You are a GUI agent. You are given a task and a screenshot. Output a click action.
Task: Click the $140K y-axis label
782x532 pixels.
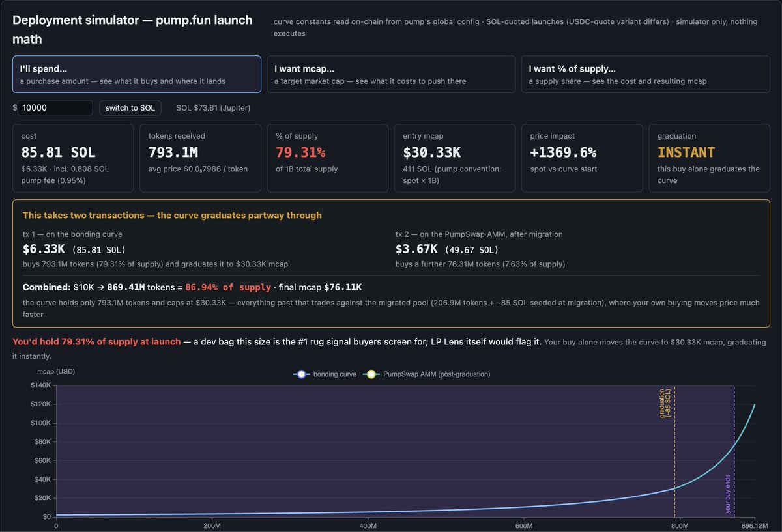(41, 385)
